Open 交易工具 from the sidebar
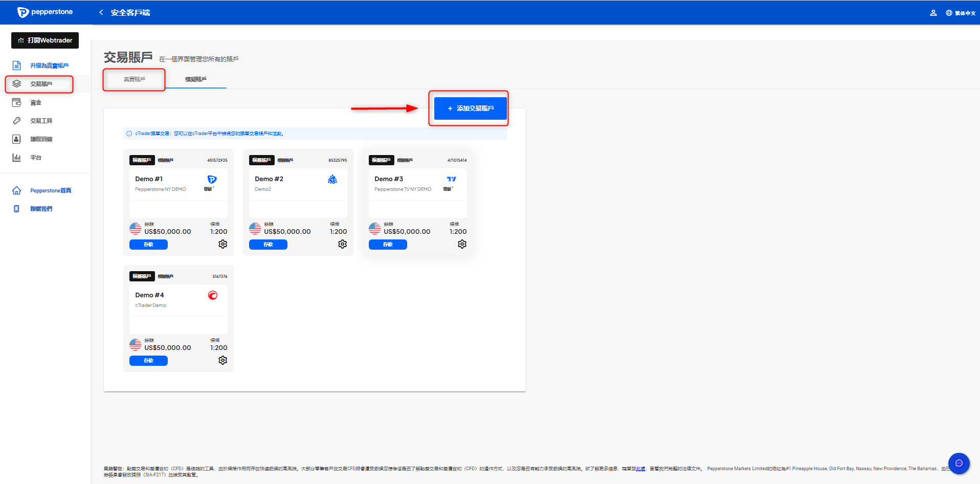Viewport: 980px width, 484px height. pos(41,121)
